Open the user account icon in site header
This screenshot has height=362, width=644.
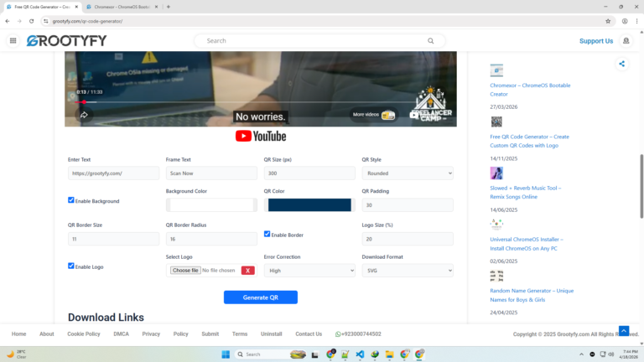[x=626, y=40]
